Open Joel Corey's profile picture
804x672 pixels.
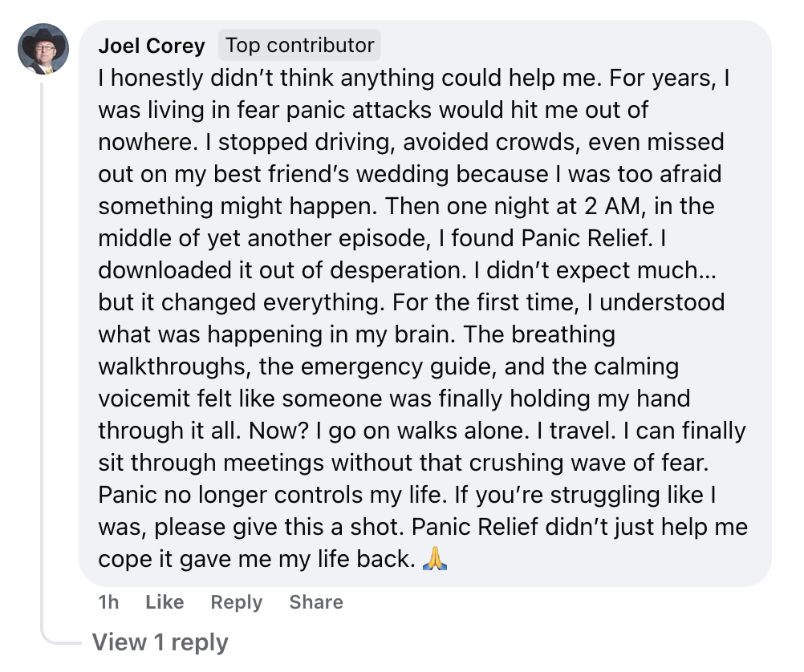click(43, 49)
